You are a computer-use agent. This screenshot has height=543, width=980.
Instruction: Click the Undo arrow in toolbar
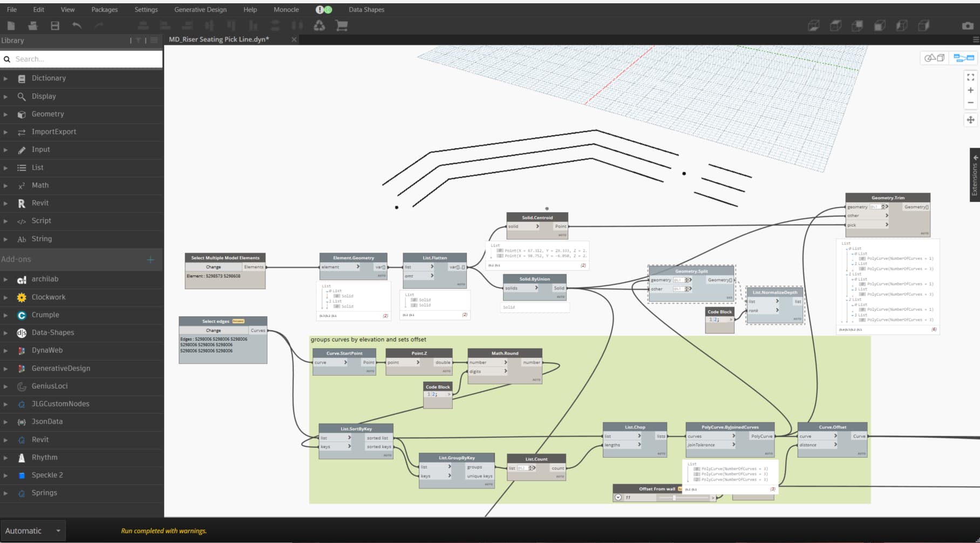click(x=77, y=25)
